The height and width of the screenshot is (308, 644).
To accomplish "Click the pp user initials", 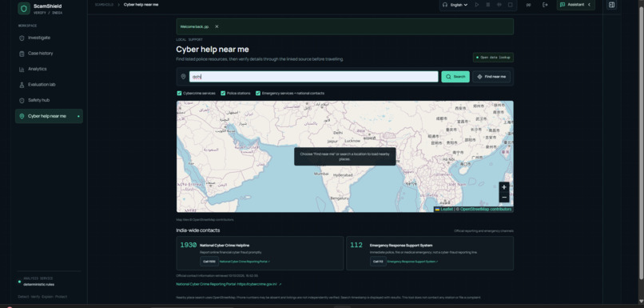I will click(x=528, y=5).
